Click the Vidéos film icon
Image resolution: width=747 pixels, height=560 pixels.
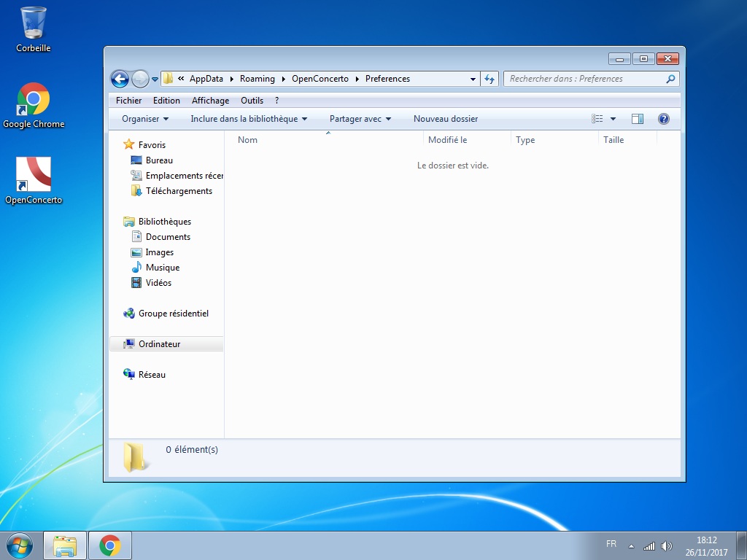coord(136,282)
